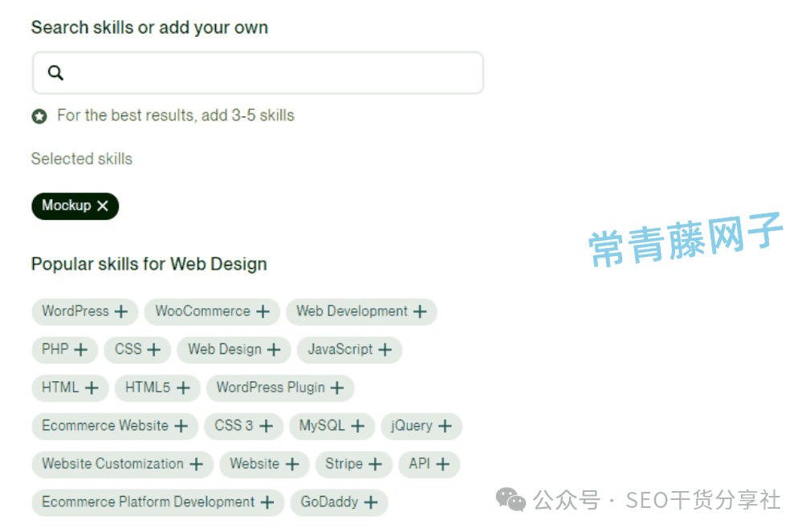Add the HTML skill chip

[x=70, y=388]
